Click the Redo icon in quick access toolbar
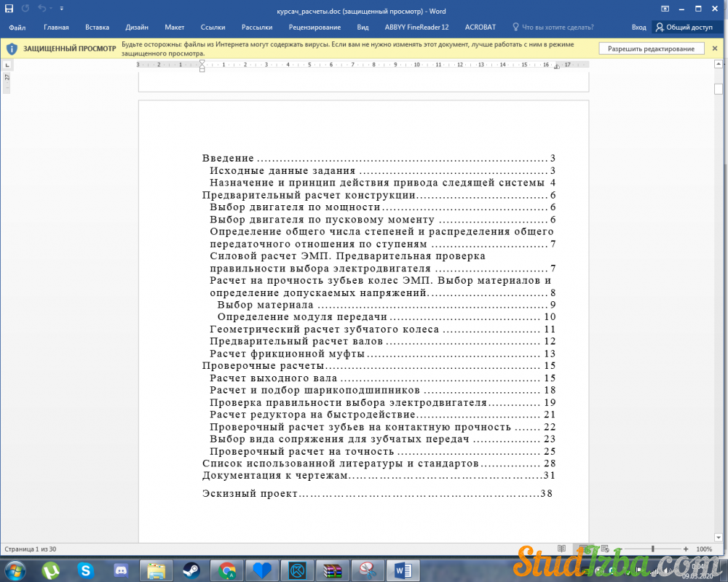 pos(25,8)
